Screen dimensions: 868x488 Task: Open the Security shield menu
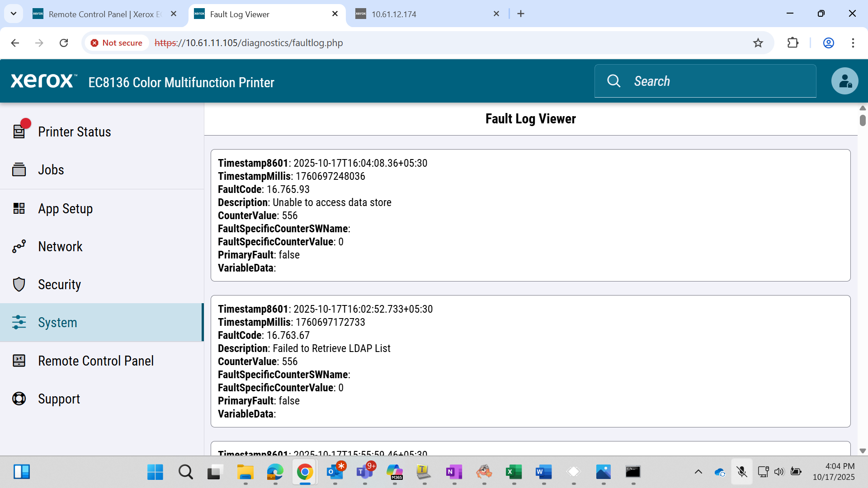[x=102, y=284]
